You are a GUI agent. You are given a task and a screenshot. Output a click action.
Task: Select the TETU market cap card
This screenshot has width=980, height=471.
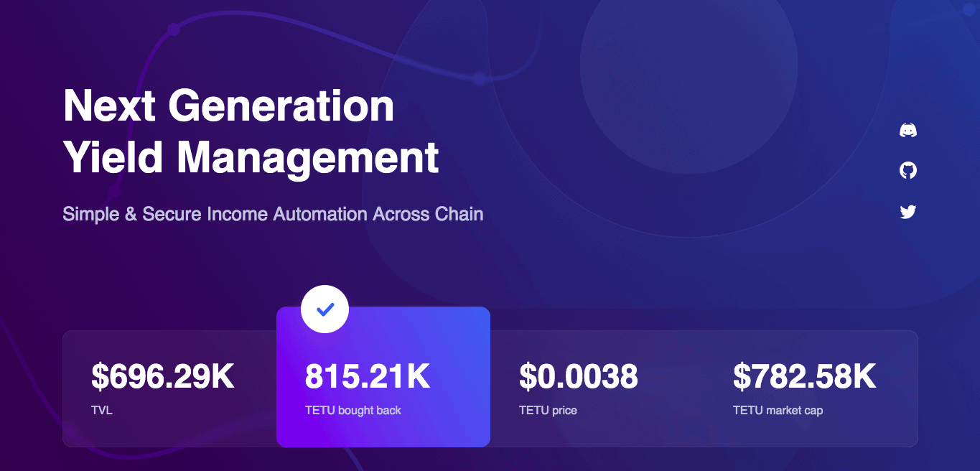pyautogui.click(x=811, y=388)
